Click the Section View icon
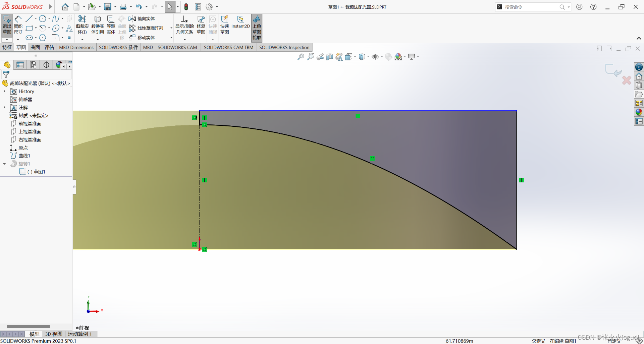Screen dimensions: 644x344 [x=329, y=57]
